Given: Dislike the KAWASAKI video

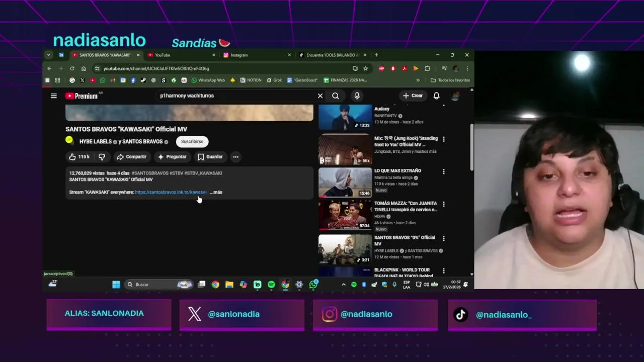Looking at the screenshot, I should 102,157.
